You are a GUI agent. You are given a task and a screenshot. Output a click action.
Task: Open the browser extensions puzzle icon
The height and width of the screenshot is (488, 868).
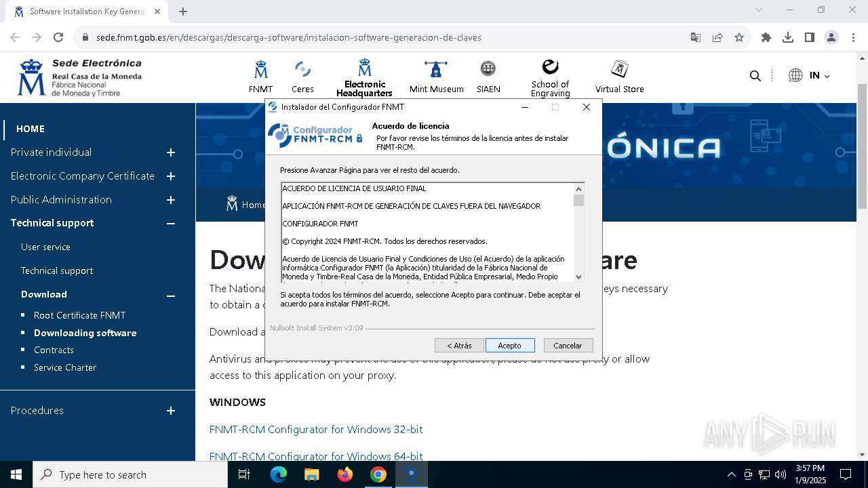tap(766, 37)
